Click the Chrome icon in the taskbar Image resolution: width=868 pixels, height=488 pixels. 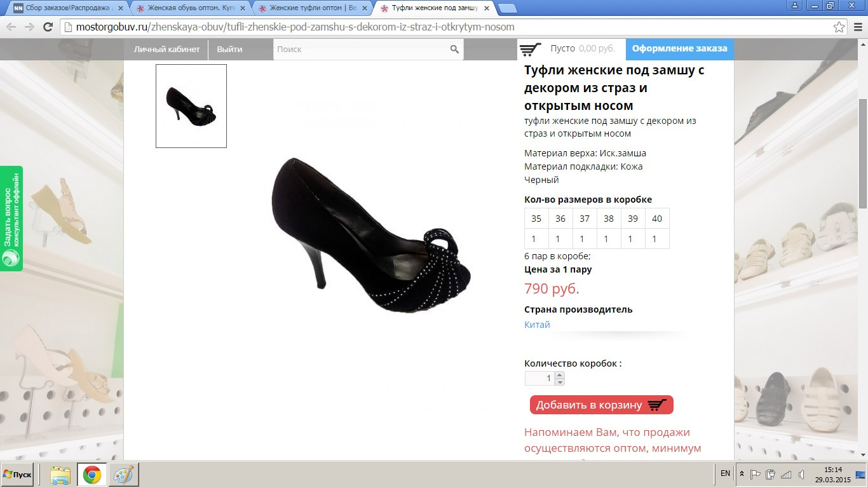pyautogui.click(x=92, y=475)
